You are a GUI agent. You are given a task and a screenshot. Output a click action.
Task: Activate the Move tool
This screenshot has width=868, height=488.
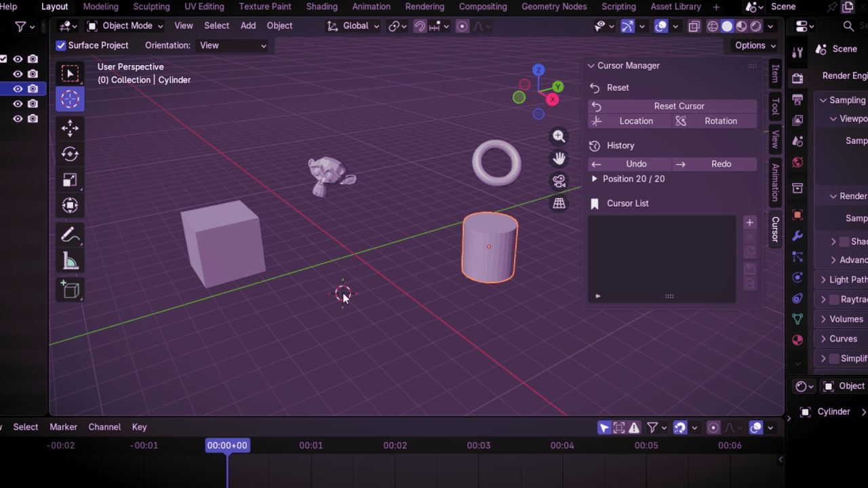[x=70, y=128]
